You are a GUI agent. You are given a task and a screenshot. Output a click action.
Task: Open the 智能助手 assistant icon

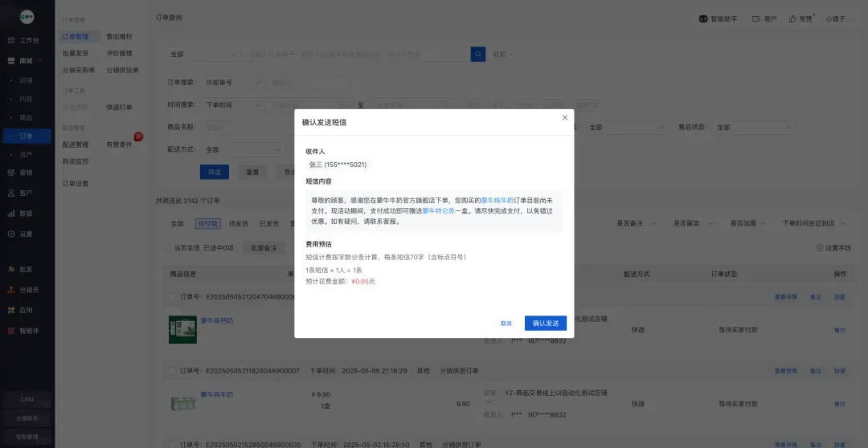pos(703,18)
